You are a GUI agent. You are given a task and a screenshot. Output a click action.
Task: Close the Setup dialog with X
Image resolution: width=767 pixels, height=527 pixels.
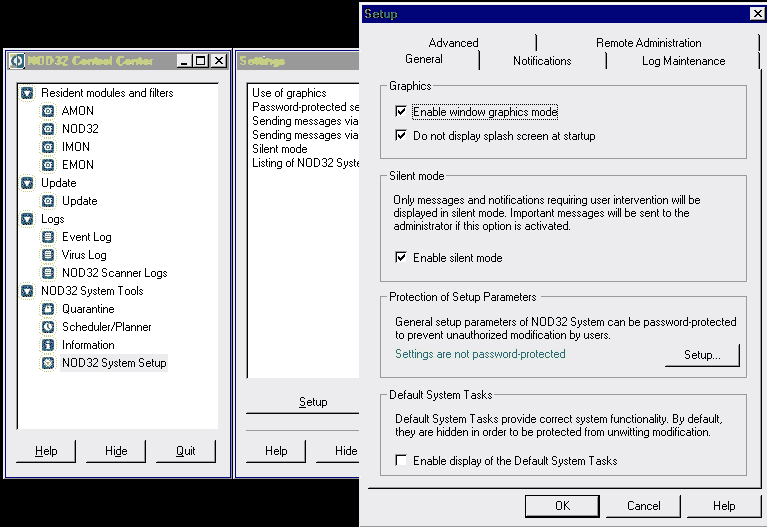[x=757, y=14]
